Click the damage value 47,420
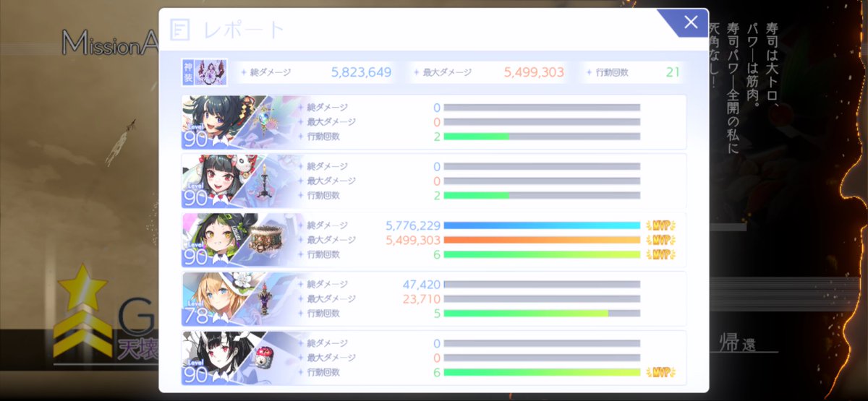 click(x=423, y=284)
